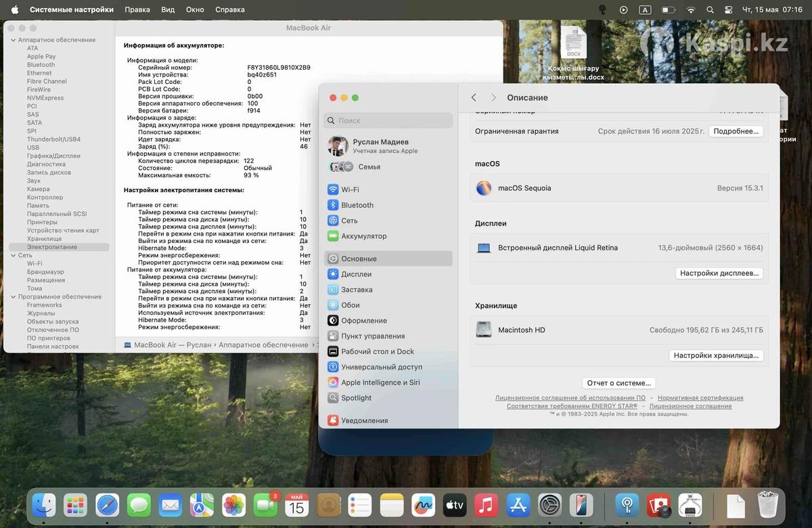
Task: Click the battery status in the menu bar
Action: coord(669,9)
